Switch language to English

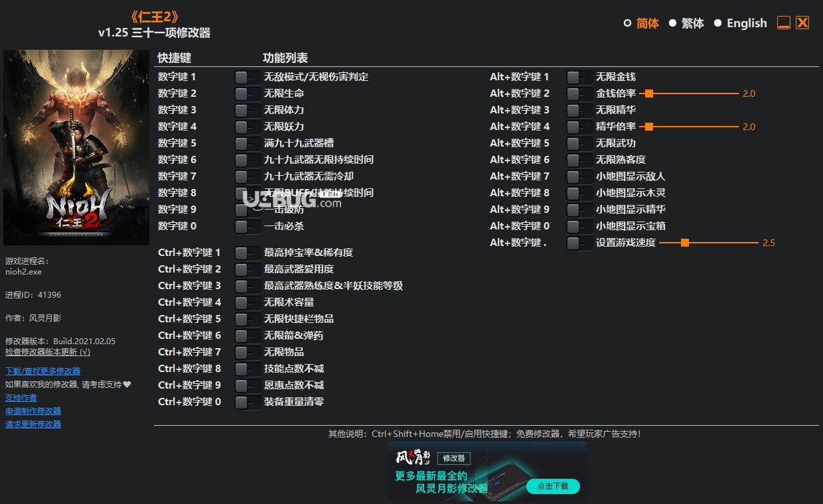point(740,23)
